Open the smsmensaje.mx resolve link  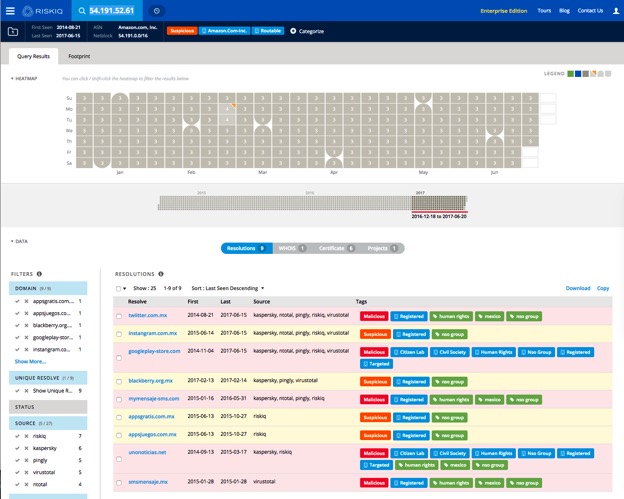pos(148,482)
